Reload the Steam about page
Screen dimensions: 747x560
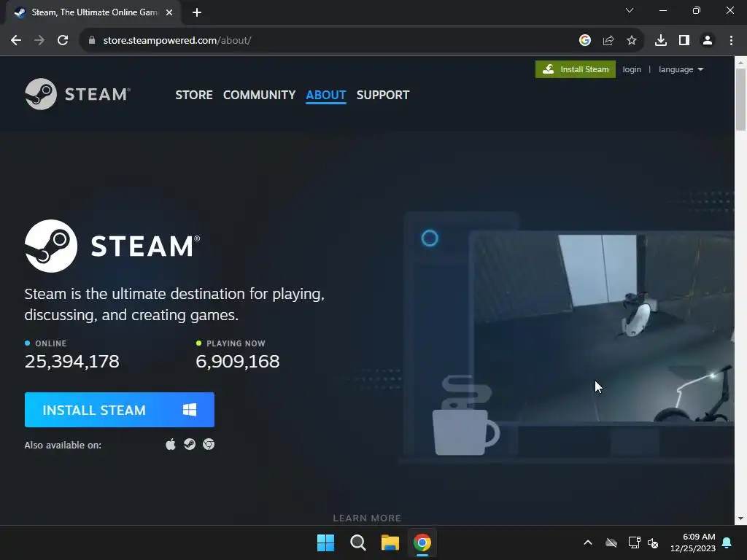point(63,41)
